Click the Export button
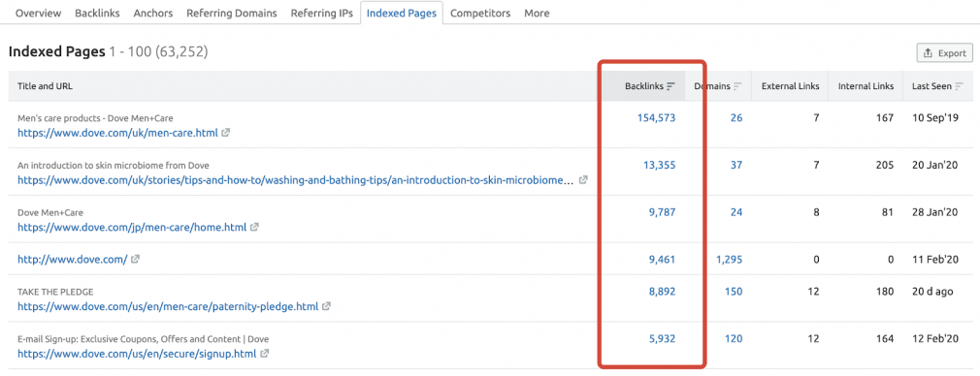 (x=944, y=53)
